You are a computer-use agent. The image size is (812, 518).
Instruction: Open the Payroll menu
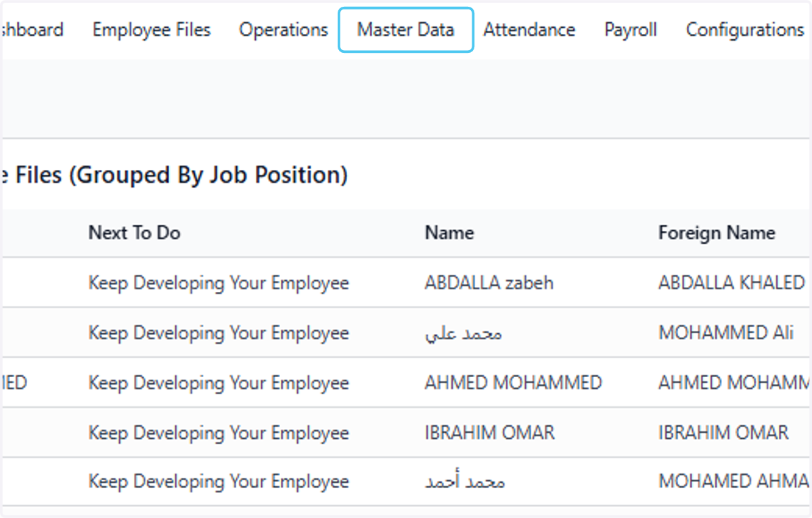[631, 30]
